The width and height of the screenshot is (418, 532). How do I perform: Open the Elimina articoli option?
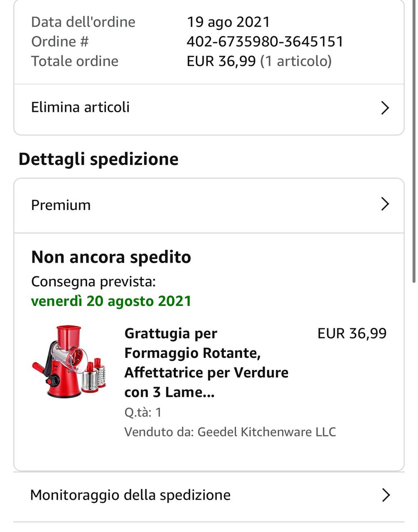coord(81,107)
